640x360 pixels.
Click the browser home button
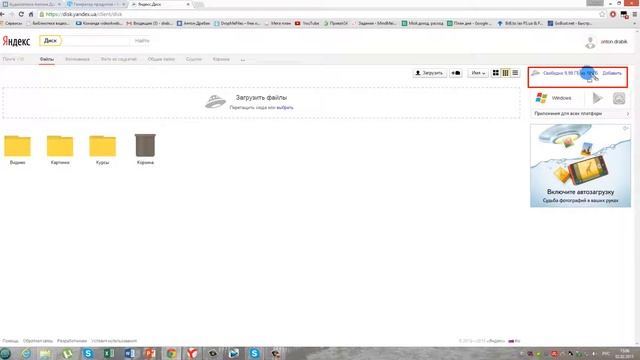[x=31, y=14]
